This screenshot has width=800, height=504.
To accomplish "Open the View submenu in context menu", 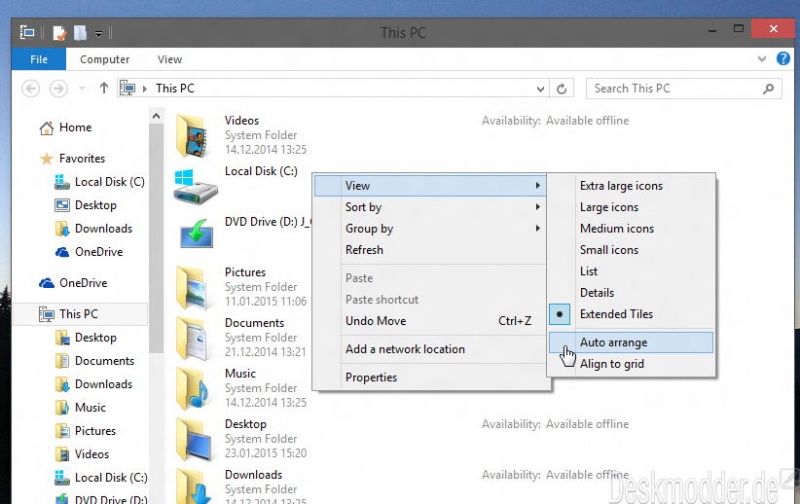I will click(430, 186).
